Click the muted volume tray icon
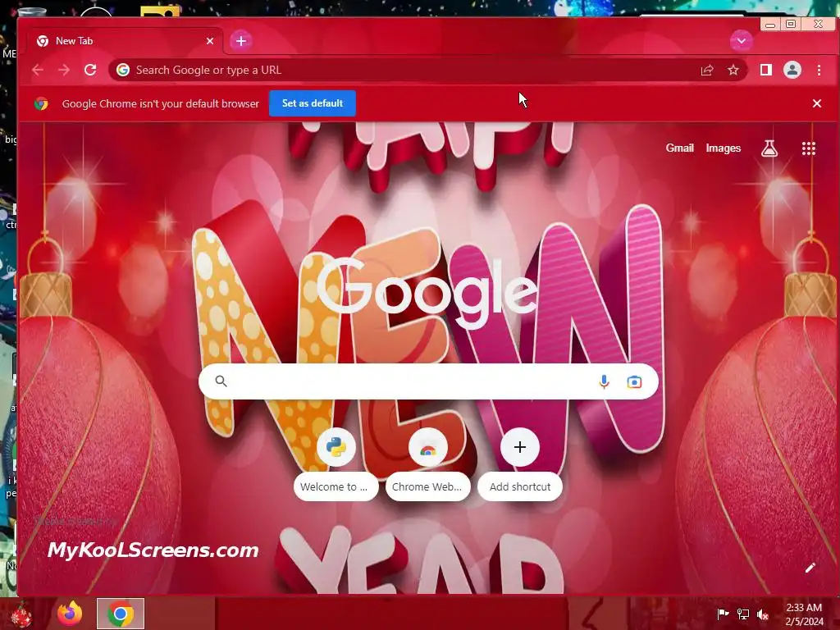840x630 pixels. tap(763, 614)
